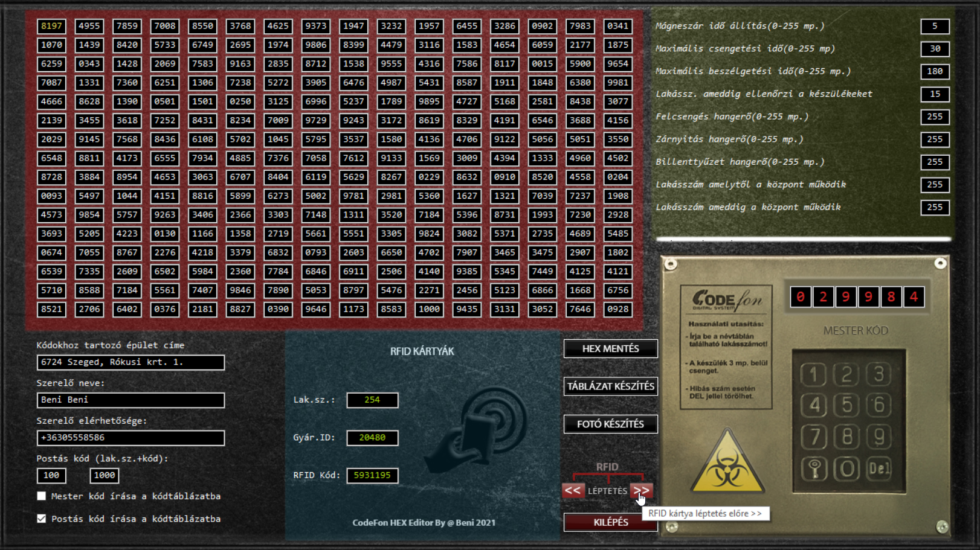
Task: Select code cell 6539 in the table
Action: click(x=51, y=272)
